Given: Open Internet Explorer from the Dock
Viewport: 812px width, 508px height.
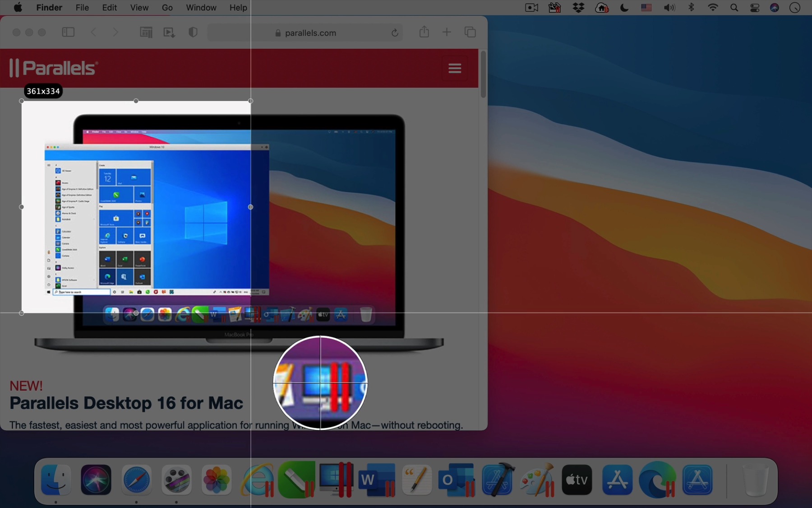Looking at the screenshot, I should pos(257,480).
